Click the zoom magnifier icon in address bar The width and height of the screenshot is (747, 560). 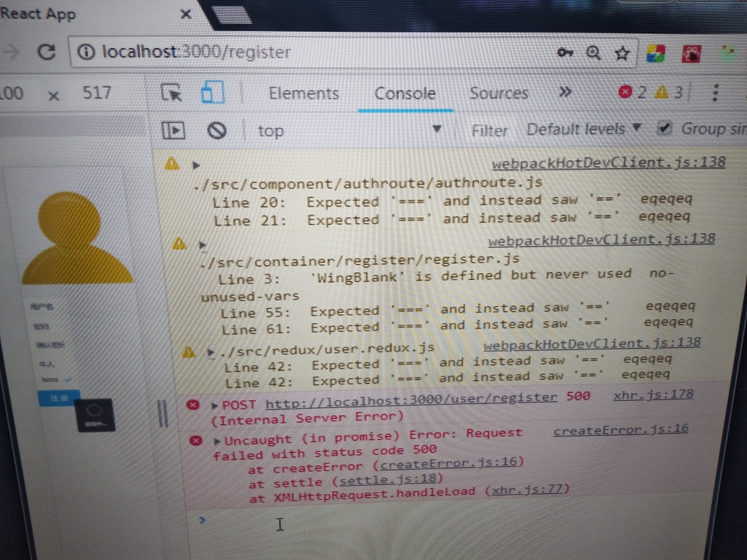[x=593, y=52]
